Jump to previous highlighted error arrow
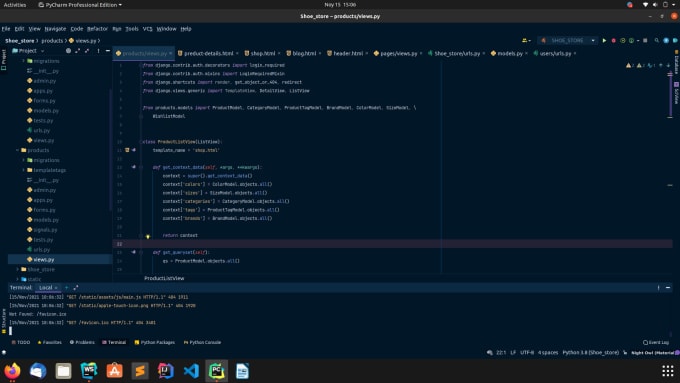Screen dimensions: 680x383 pyautogui.click(x=660, y=65)
